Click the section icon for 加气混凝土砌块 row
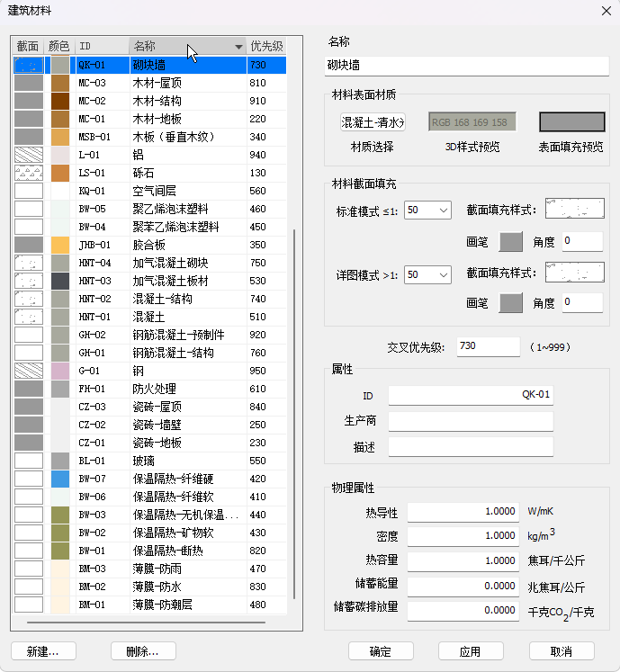The image size is (620, 672). pyautogui.click(x=29, y=263)
